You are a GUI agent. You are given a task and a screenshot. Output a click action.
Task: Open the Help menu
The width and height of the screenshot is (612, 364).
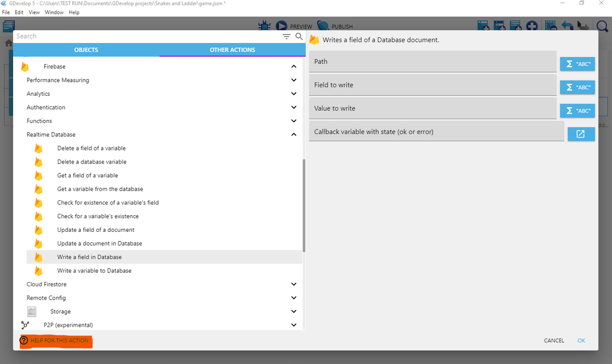tap(74, 13)
